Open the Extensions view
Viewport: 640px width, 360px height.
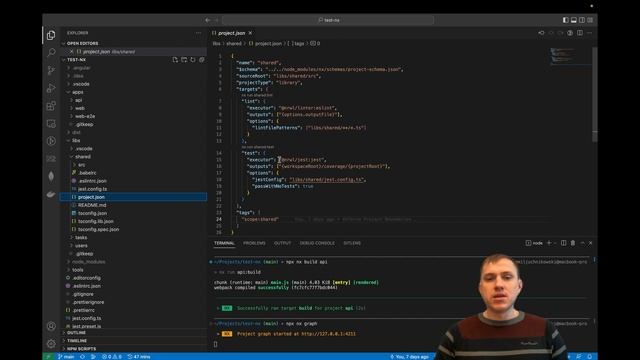click(x=51, y=106)
